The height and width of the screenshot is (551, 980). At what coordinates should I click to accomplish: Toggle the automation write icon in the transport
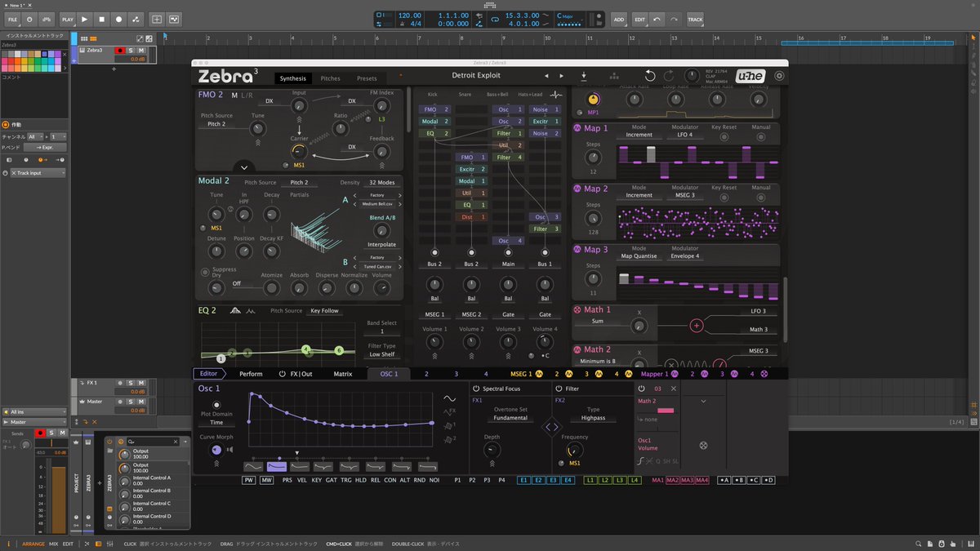135,19
